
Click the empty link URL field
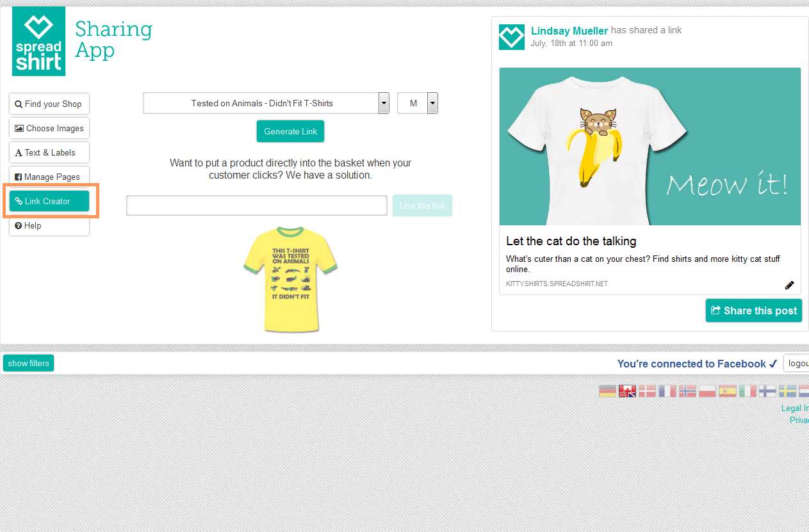pyautogui.click(x=256, y=206)
